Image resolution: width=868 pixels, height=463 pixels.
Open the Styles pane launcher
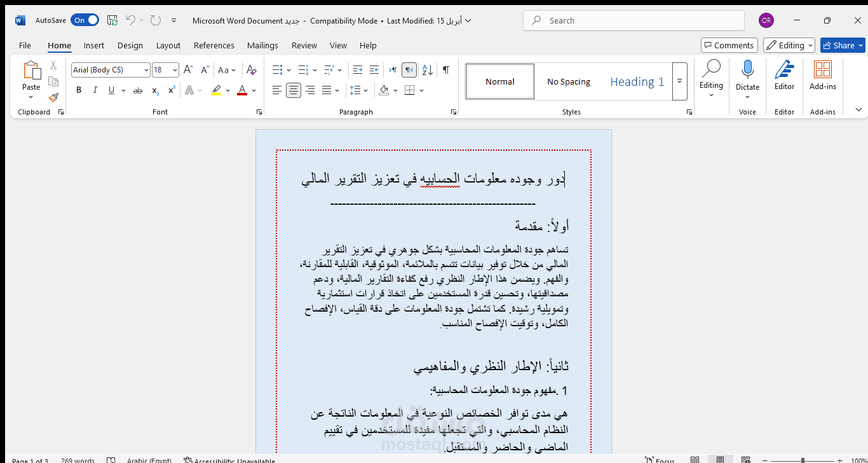[689, 112]
